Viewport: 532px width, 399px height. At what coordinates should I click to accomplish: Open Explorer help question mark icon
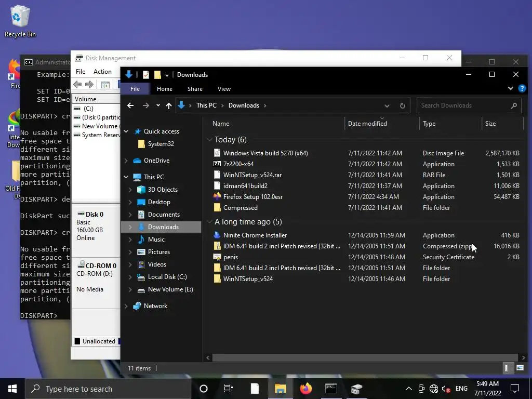pyautogui.click(x=522, y=88)
